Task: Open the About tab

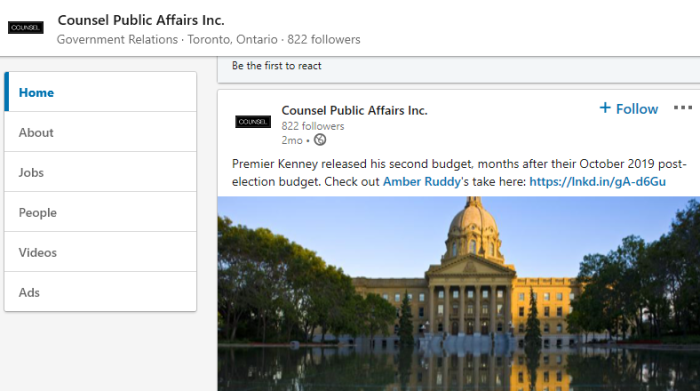Action: pyautogui.click(x=100, y=132)
